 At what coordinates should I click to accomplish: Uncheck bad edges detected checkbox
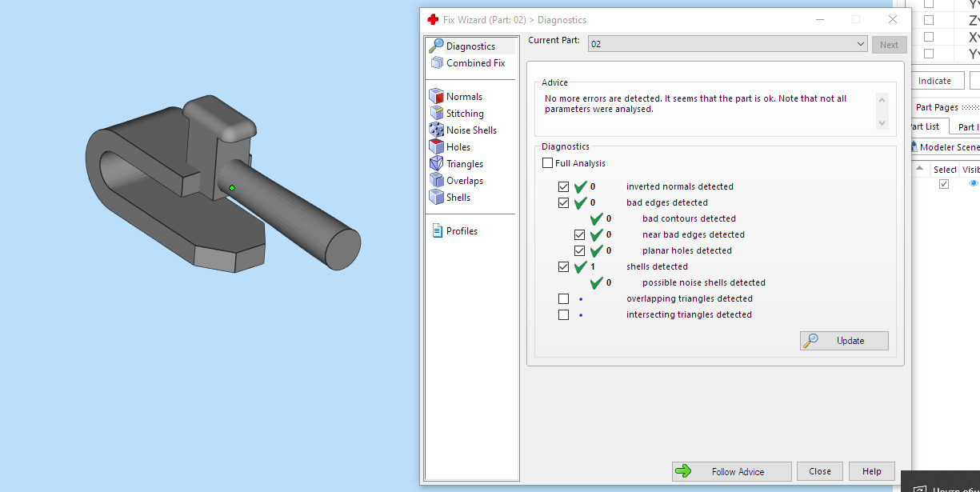(x=563, y=202)
